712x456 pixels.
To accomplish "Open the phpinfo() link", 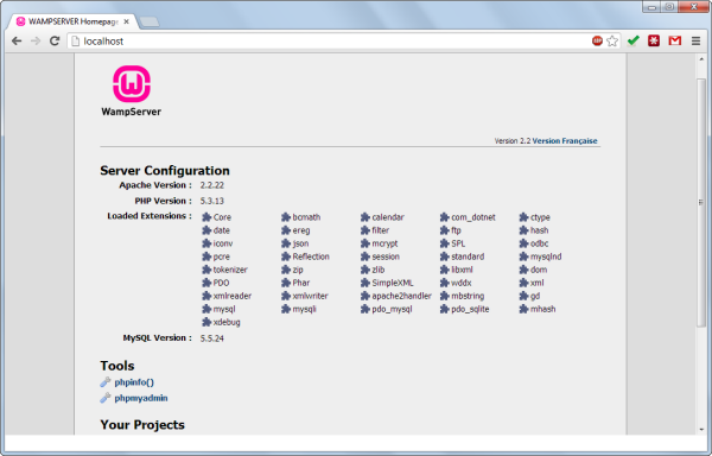I will pyautogui.click(x=134, y=382).
